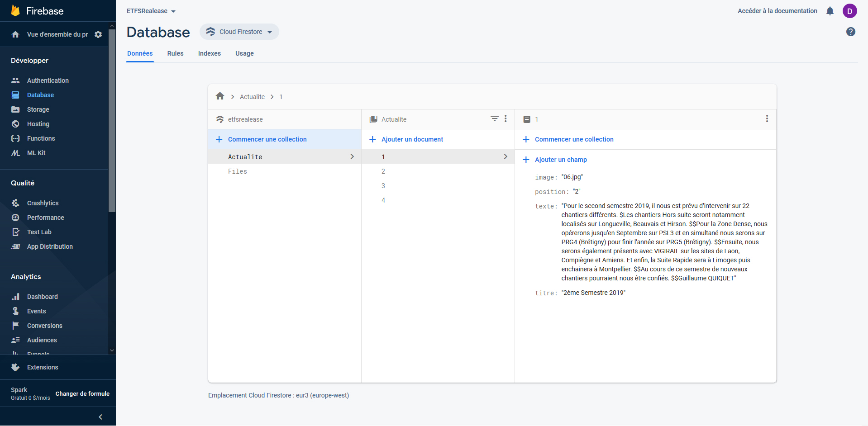Click the Hosting globe icon
Screen dimensions: 868x426
coord(15,124)
